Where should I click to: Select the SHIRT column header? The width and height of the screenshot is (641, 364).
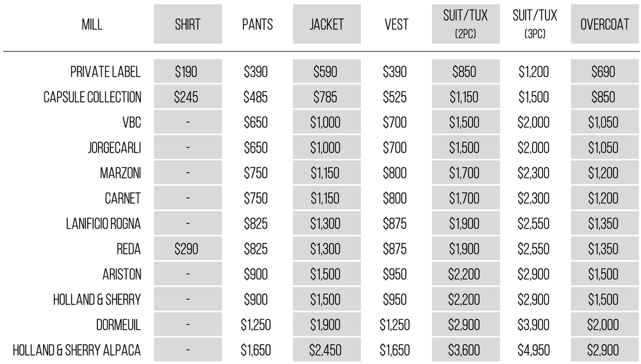point(187,25)
